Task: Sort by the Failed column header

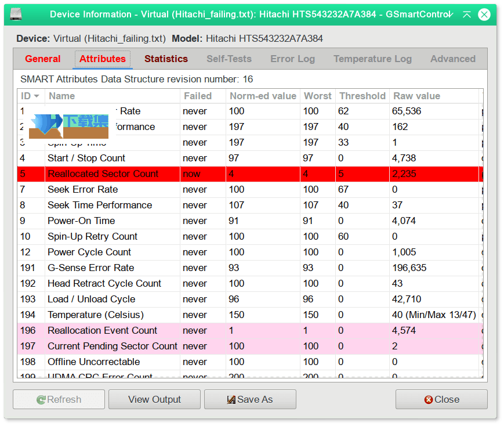Action: click(203, 96)
